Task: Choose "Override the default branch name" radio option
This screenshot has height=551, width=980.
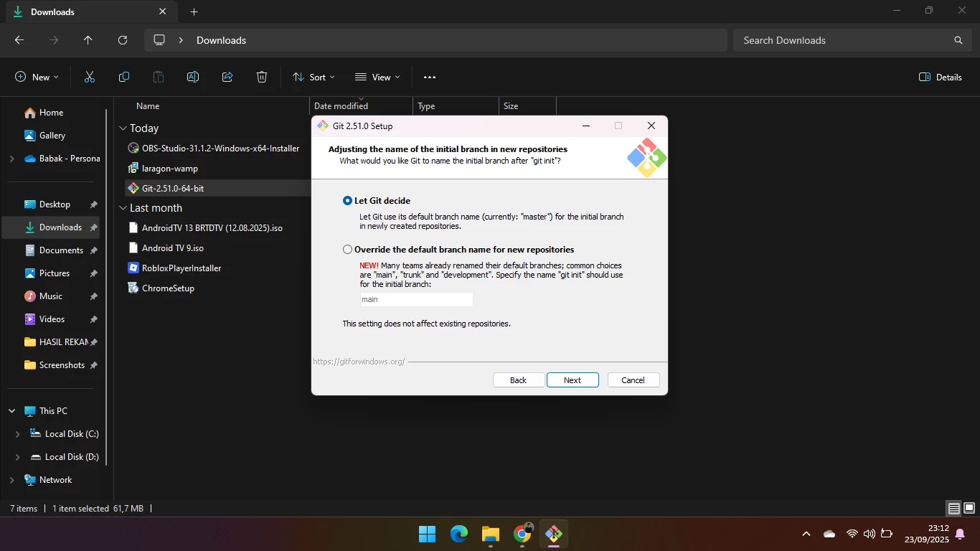Action: 348,250
